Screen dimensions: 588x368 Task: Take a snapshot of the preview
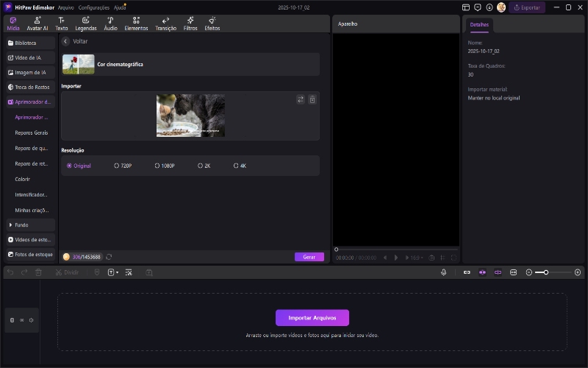[x=431, y=258]
